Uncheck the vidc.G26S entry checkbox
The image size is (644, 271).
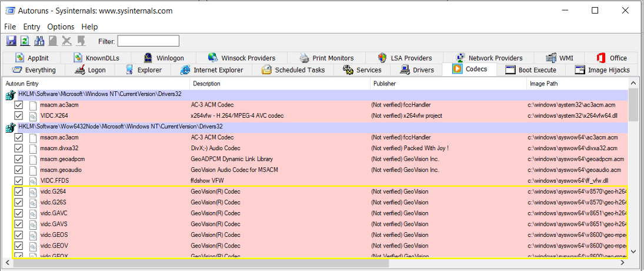tap(18, 202)
